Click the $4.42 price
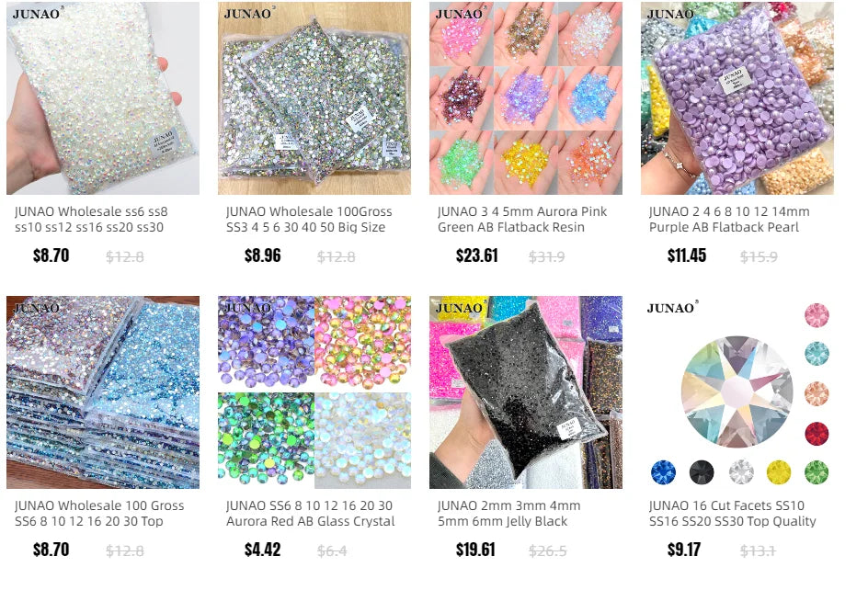Image resolution: width=868 pixels, height=590 pixels. [263, 550]
